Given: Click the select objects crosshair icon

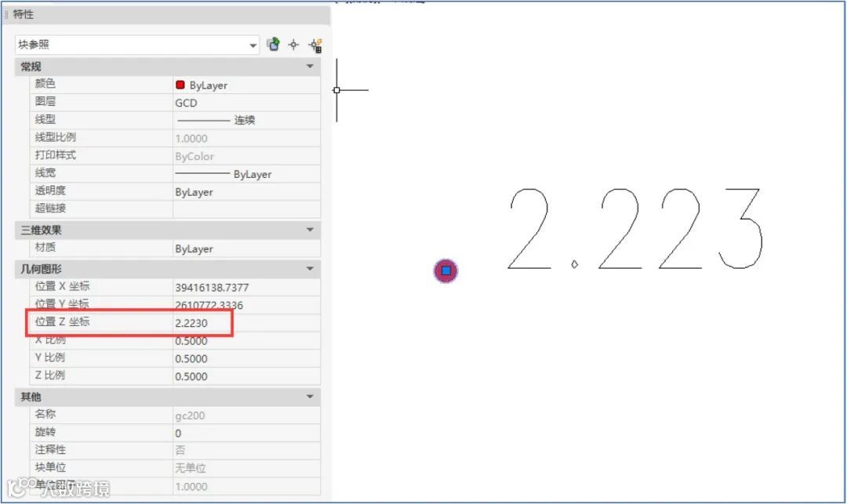Looking at the screenshot, I should tap(293, 45).
